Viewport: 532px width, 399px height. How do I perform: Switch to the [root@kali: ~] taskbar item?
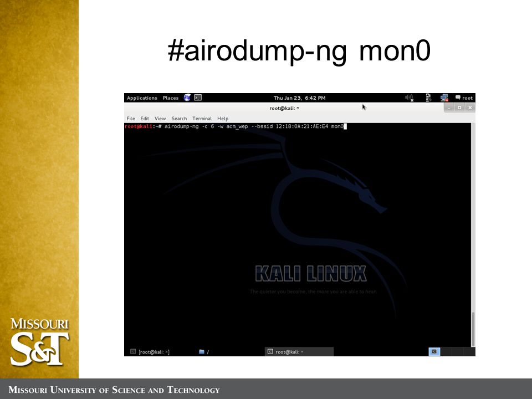pyautogui.click(x=150, y=352)
